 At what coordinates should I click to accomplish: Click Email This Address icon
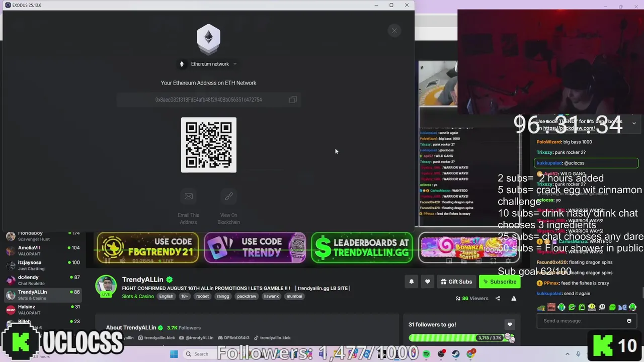click(189, 197)
